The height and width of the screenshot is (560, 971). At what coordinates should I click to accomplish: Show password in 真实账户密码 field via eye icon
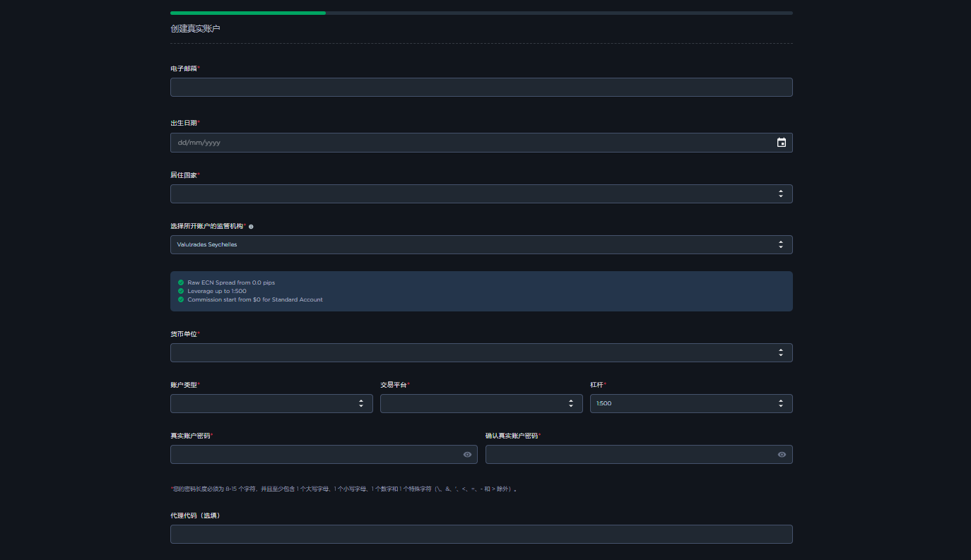click(467, 455)
